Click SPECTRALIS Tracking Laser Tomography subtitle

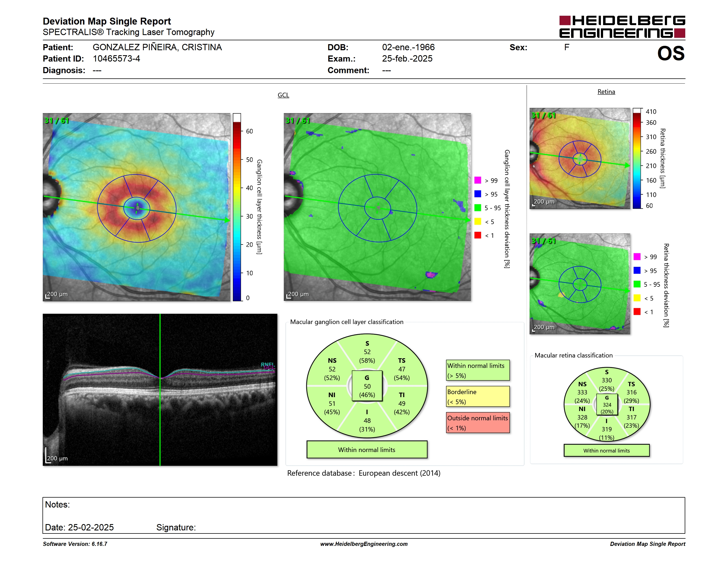[128, 32]
